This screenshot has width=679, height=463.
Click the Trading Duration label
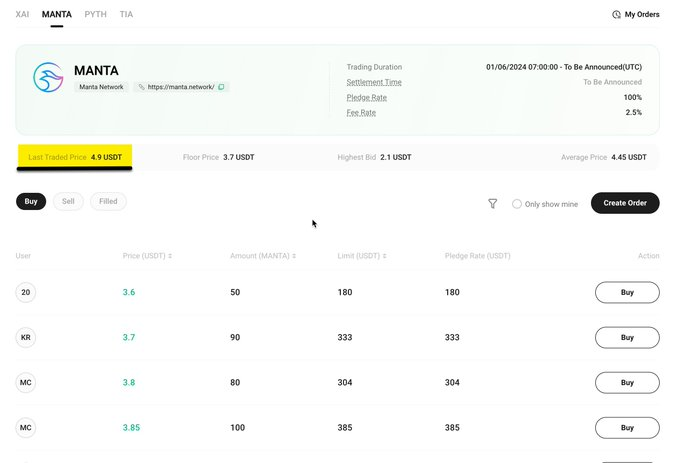[374, 67]
